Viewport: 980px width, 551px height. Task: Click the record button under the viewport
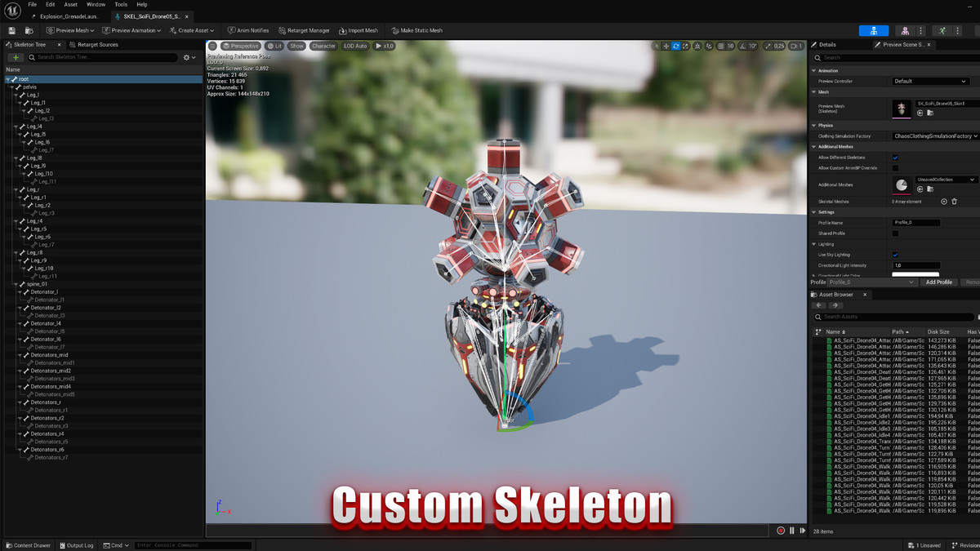tap(781, 531)
